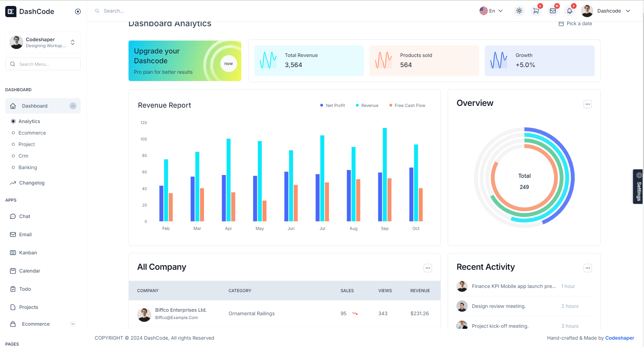
Task: Open the notifications bell icon
Action: pos(570,11)
